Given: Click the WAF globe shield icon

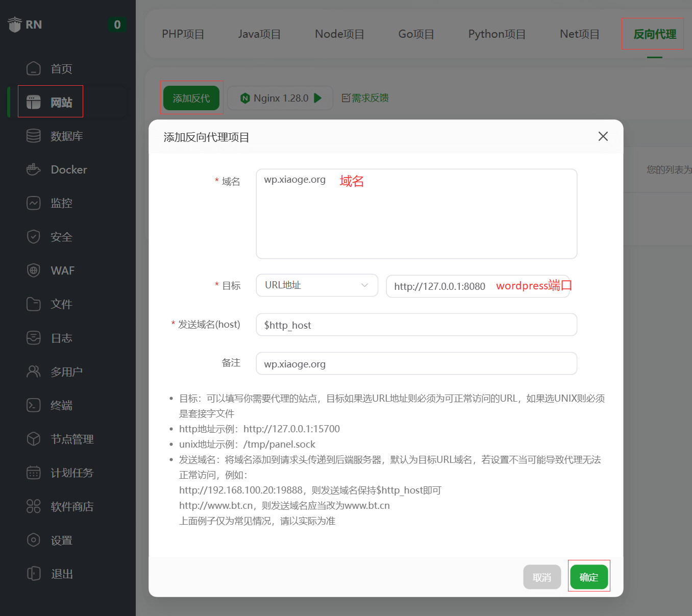Looking at the screenshot, I should point(34,270).
